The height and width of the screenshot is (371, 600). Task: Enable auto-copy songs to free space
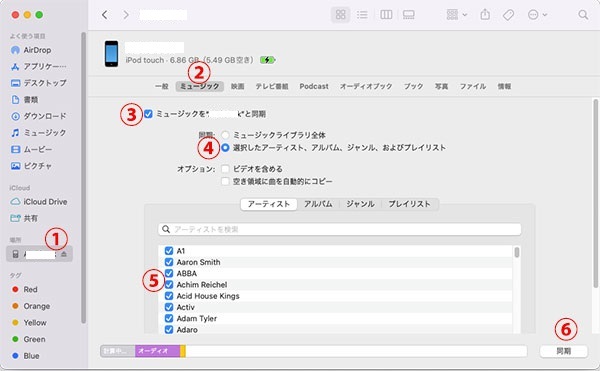[225, 181]
